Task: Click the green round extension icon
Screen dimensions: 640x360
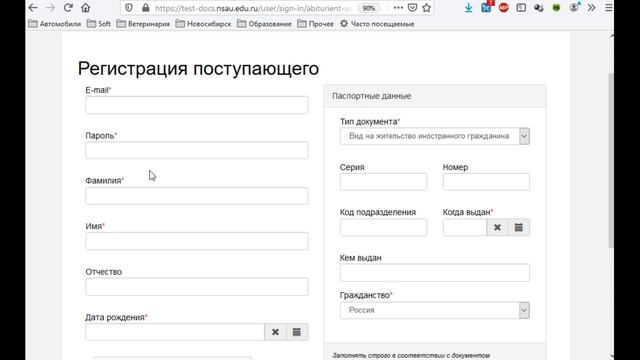Action: pos(556,8)
